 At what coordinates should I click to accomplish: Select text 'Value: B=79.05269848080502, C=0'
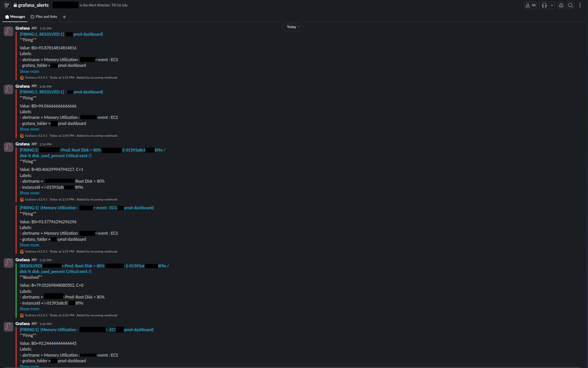tap(52, 285)
